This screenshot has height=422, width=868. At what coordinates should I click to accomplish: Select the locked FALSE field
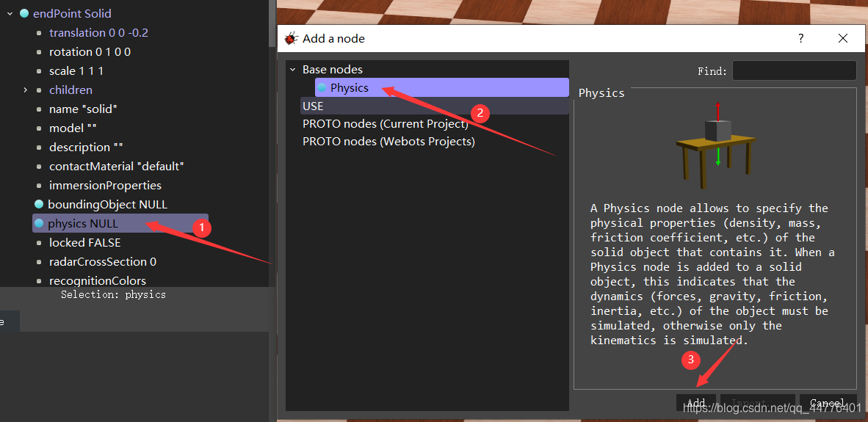(84, 242)
